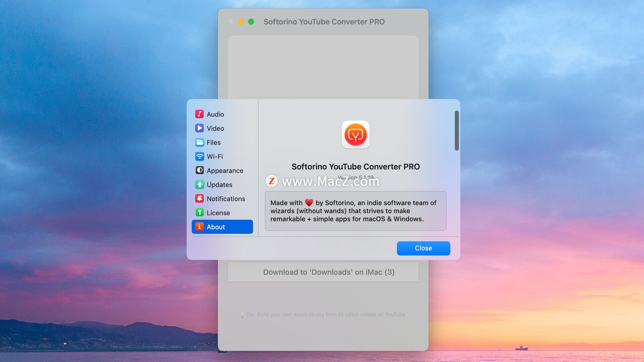Click the Files folder icon
The height and width of the screenshot is (362, 644).
click(x=199, y=142)
